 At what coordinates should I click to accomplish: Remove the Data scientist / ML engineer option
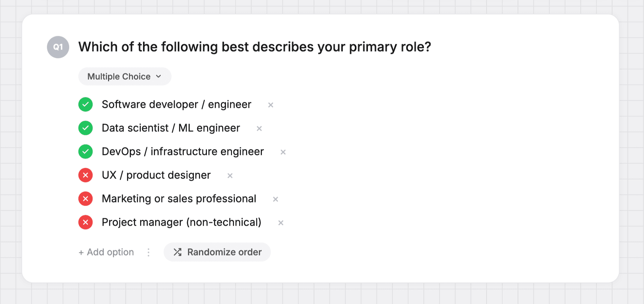click(259, 129)
